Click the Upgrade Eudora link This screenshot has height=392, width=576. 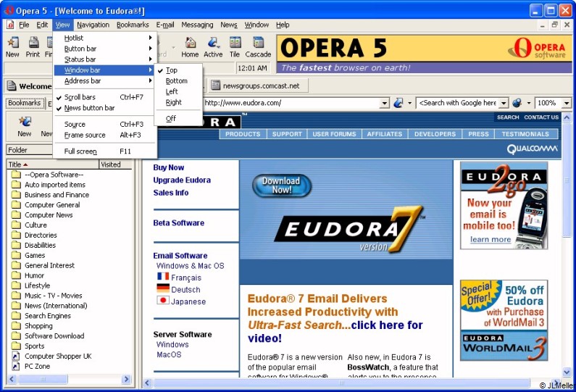click(x=182, y=180)
